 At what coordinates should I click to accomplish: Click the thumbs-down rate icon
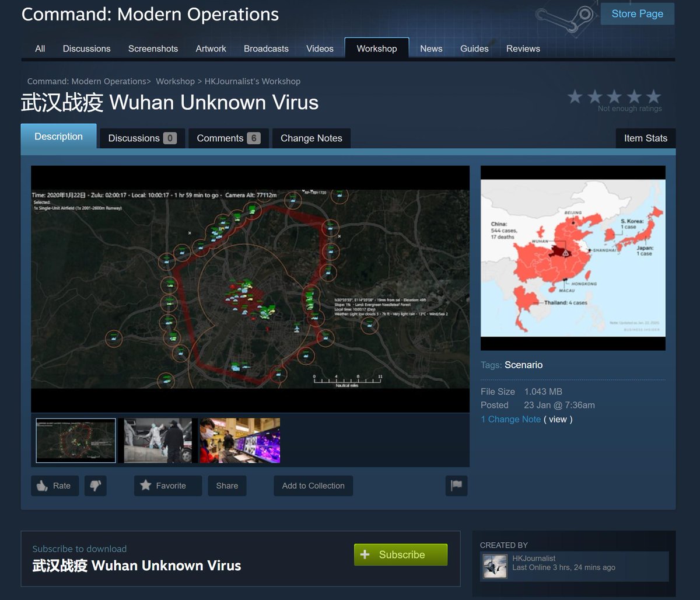coord(96,486)
